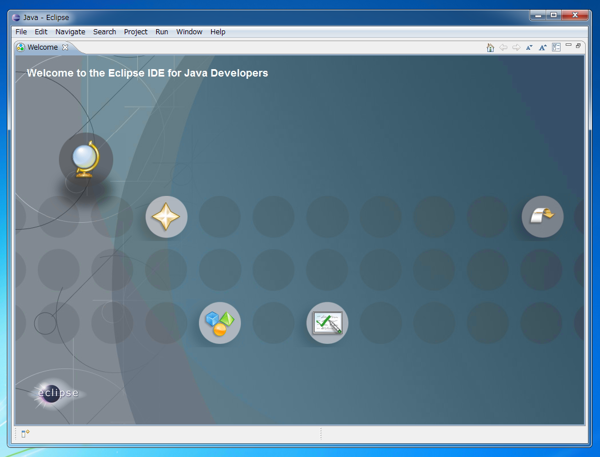Click the Customize Page icon
600x457 pixels.
click(556, 47)
